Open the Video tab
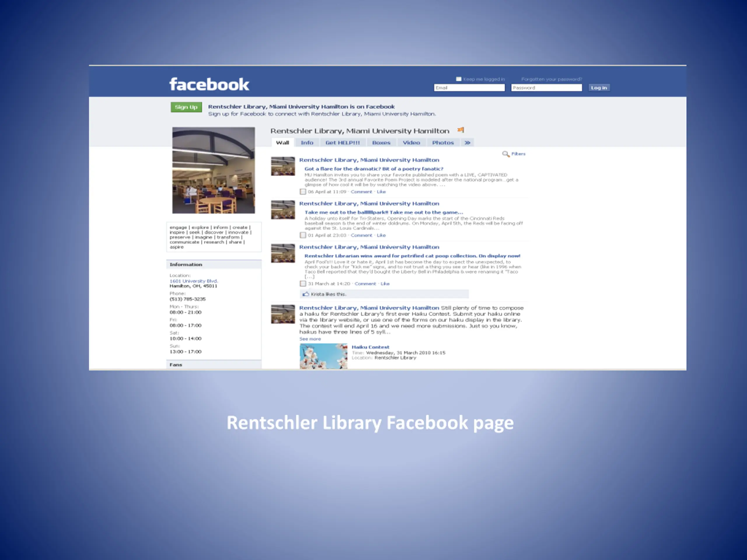 coord(411,143)
